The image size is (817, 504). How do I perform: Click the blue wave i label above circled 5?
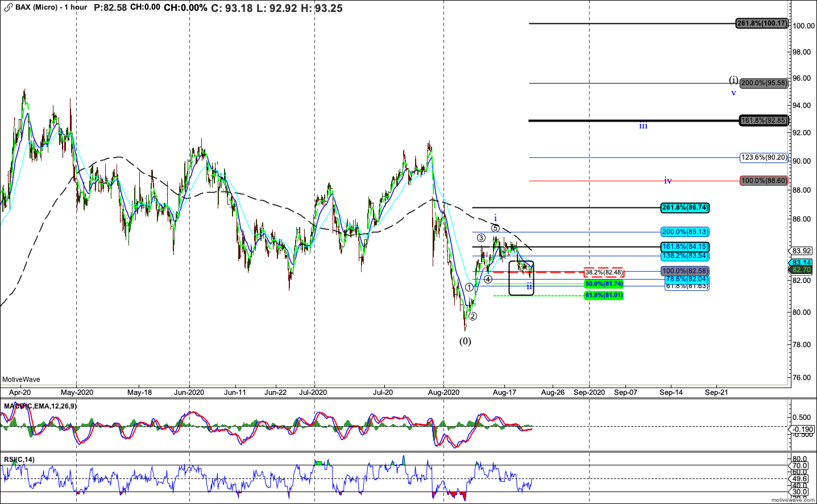click(x=495, y=218)
